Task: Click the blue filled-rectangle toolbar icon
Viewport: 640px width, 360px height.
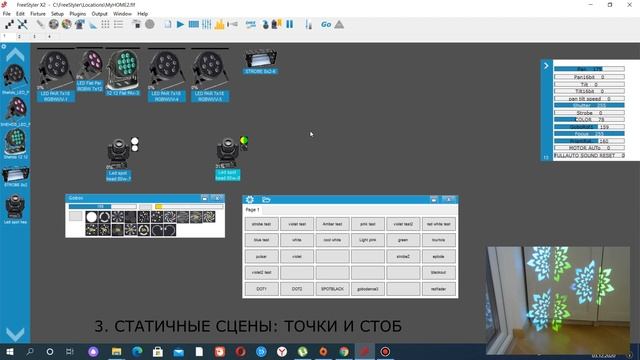Action: pyautogui.click(x=193, y=24)
